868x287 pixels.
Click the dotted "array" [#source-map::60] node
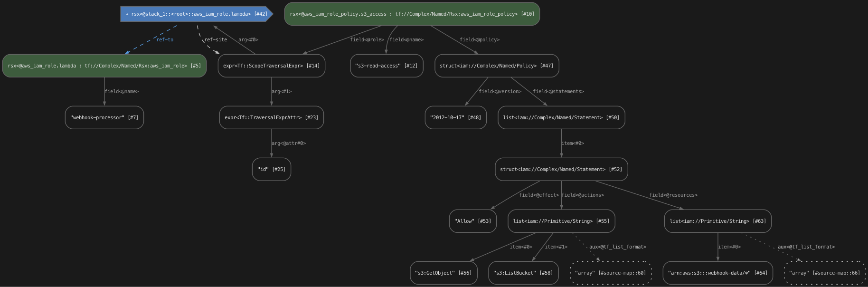(x=611, y=273)
